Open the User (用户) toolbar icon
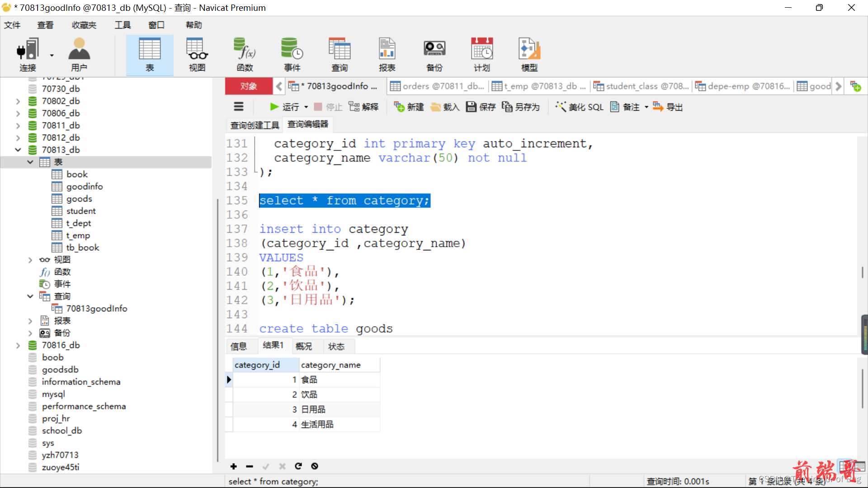 click(x=79, y=55)
